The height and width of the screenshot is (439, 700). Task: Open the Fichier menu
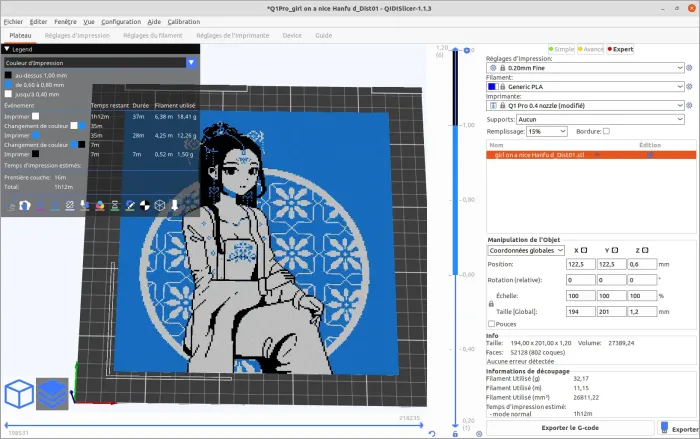pos(13,21)
